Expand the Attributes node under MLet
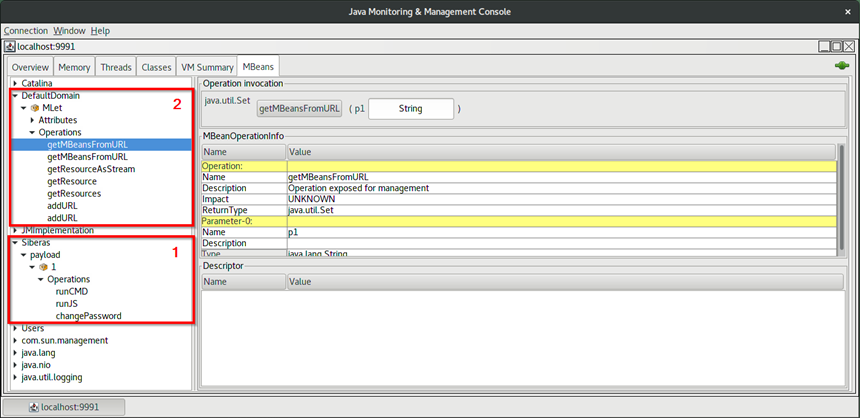The image size is (860, 418). tap(31, 120)
